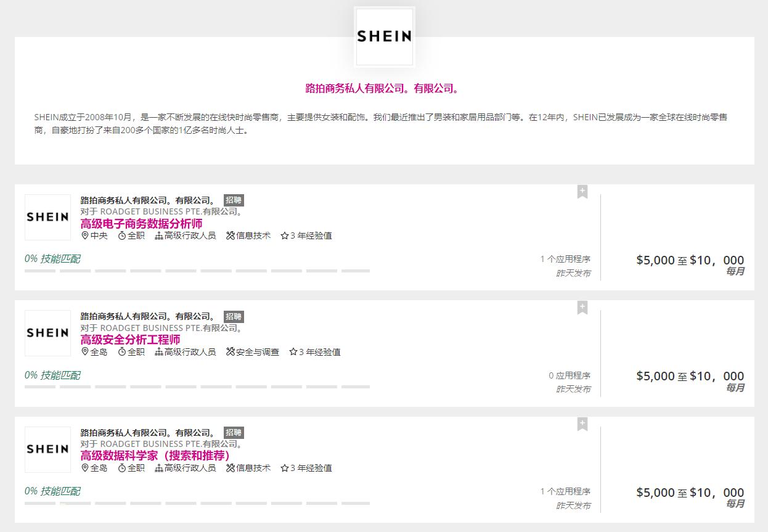Viewport: 768px width, 532px height.
Task: Click star icon in data scientist listing
Action: 285,468
